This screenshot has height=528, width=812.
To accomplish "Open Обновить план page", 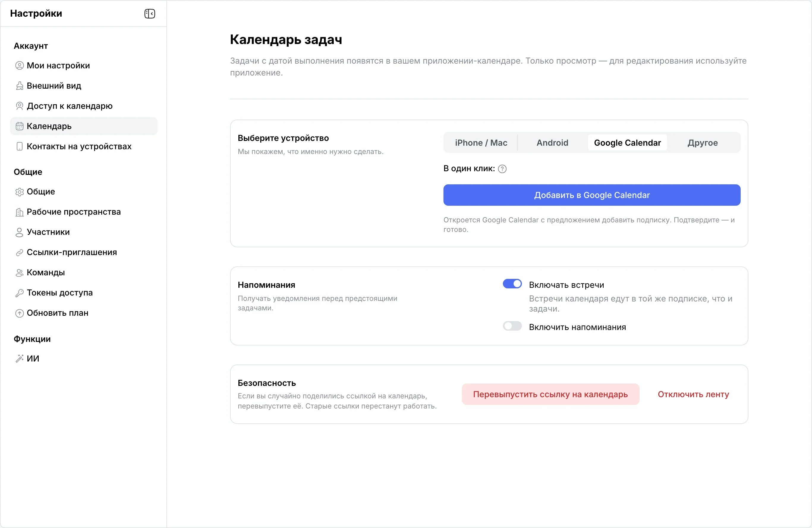I will (x=84, y=313).
